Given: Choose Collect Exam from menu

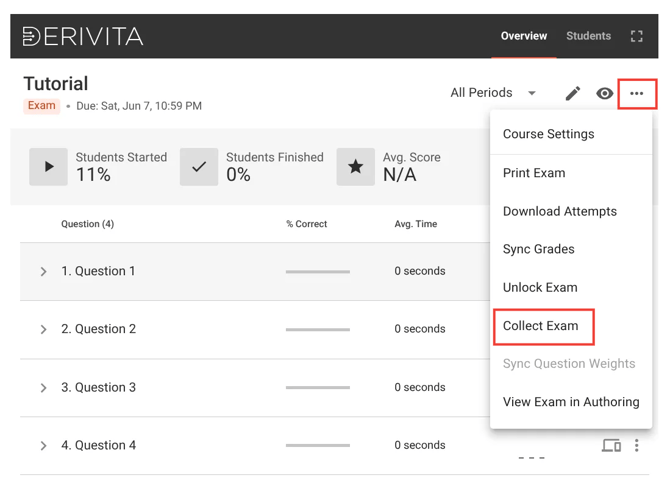Looking at the screenshot, I should pos(541,326).
